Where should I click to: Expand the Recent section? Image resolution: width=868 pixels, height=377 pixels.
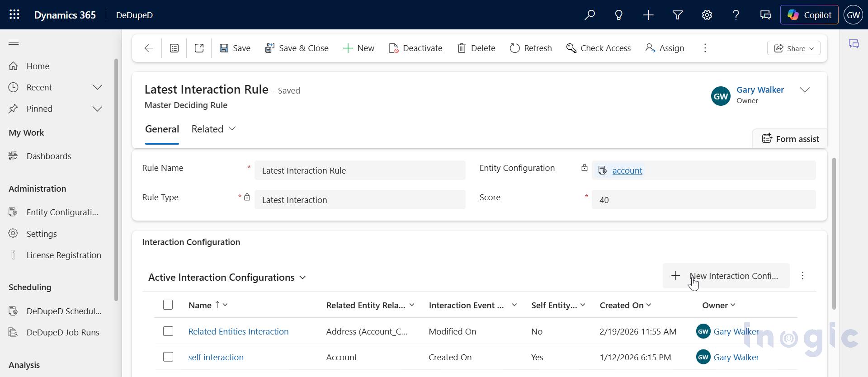(x=97, y=87)
